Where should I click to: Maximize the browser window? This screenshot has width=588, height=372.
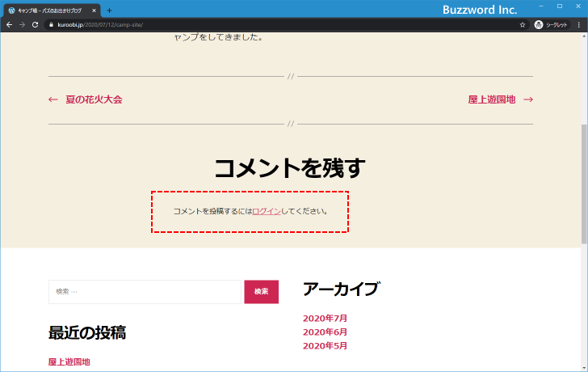coord(560,6)
